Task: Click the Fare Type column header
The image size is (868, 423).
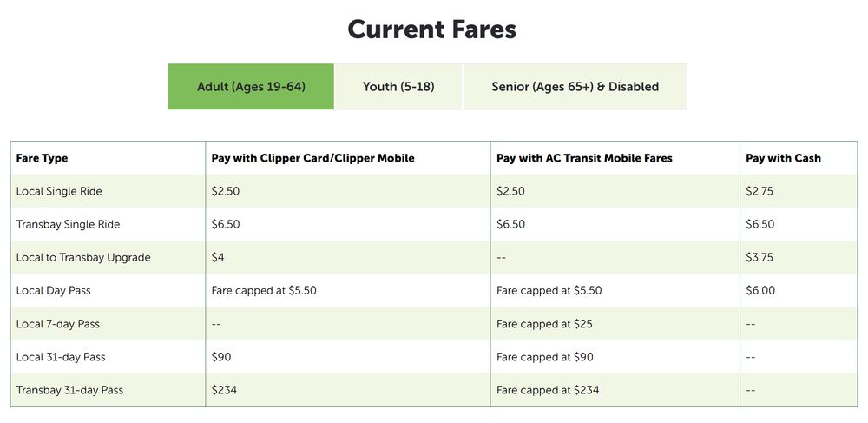Action: pos(42,158)
